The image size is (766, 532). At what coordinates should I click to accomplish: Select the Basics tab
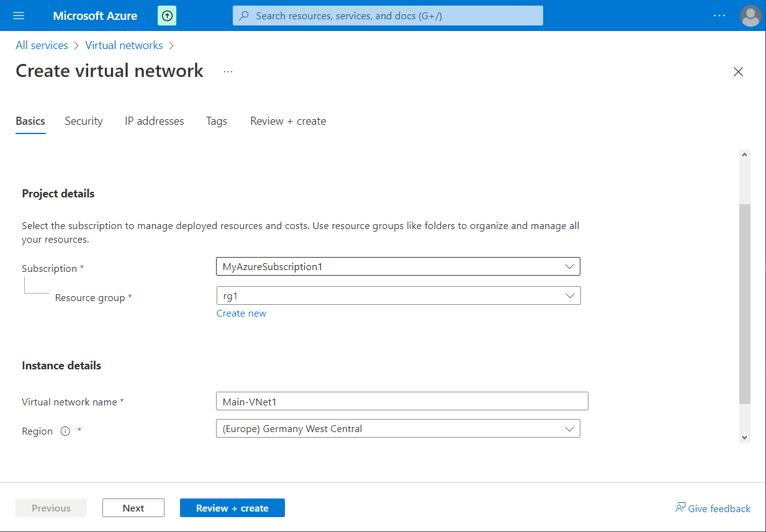point(30,121)
